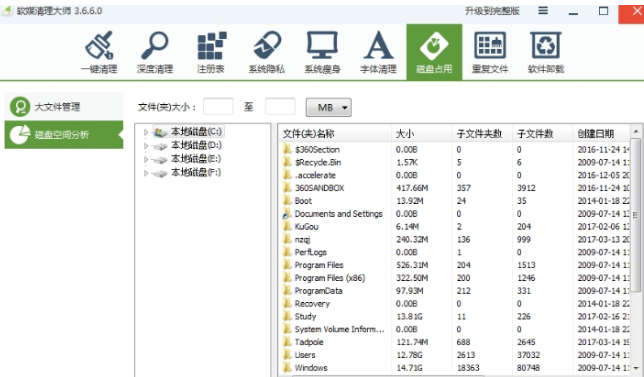Image resolution: width=644 pixels, height=377 pixels.
Task: Select the KuGou folder row
Action: [455, 226]
